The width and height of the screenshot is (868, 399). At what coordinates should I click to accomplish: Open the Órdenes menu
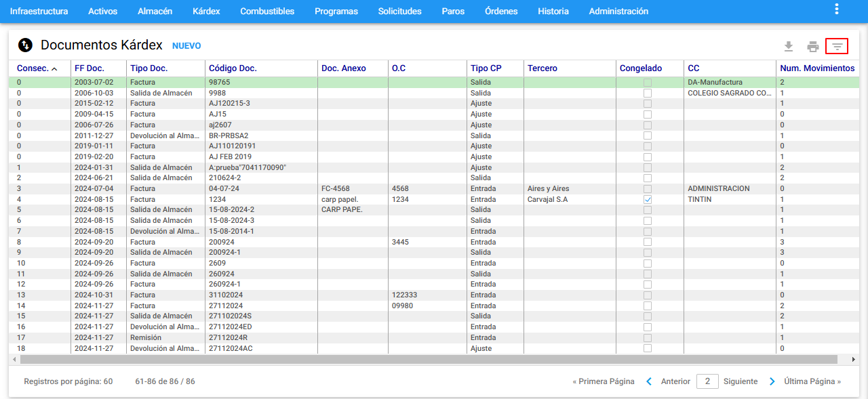tap(501, 12)
